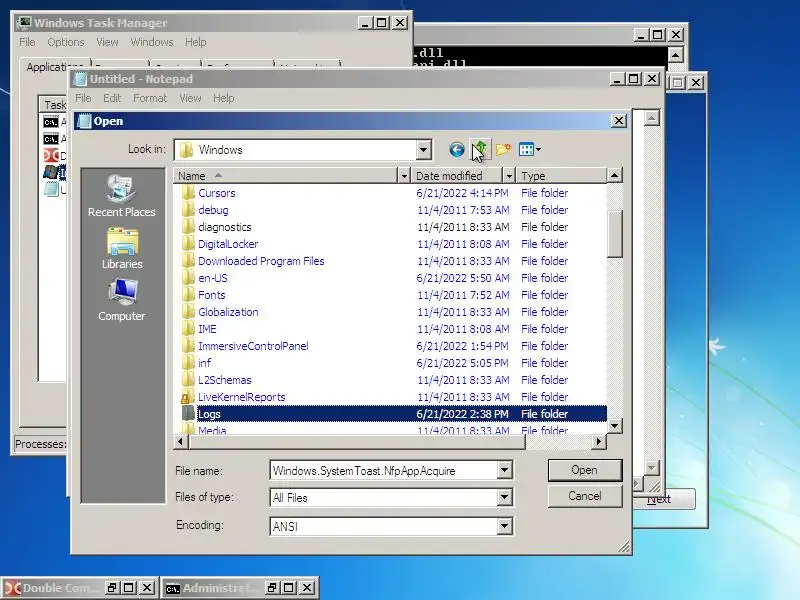Image resolution: width=800 pixels, height=600 pixels.
Task: Click the File folder type of debug row
Action: [x=544, y=210]
